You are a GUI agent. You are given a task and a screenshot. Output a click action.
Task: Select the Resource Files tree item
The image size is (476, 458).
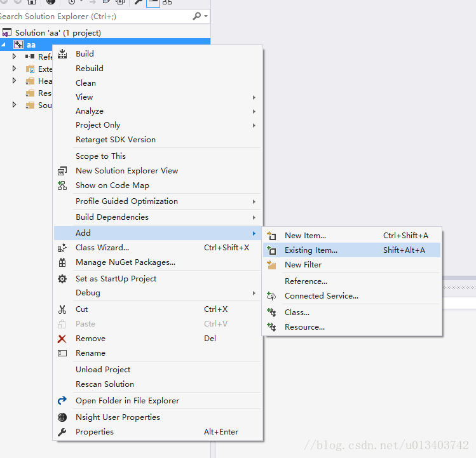click(39, 93)
